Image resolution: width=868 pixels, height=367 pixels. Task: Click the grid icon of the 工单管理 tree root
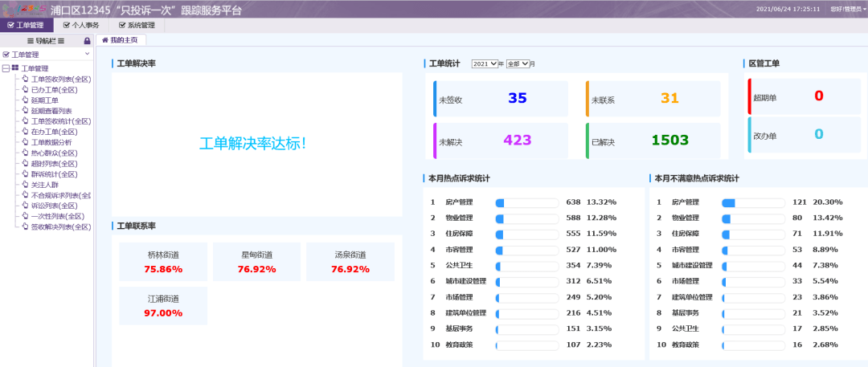tap(15, 68)
